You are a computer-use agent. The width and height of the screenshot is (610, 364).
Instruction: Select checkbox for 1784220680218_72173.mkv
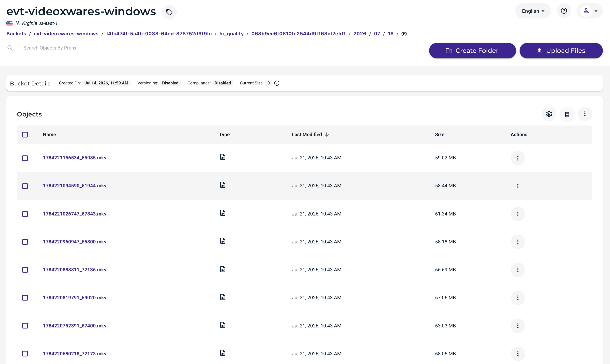pyautogui.click(x=25, y=354)
